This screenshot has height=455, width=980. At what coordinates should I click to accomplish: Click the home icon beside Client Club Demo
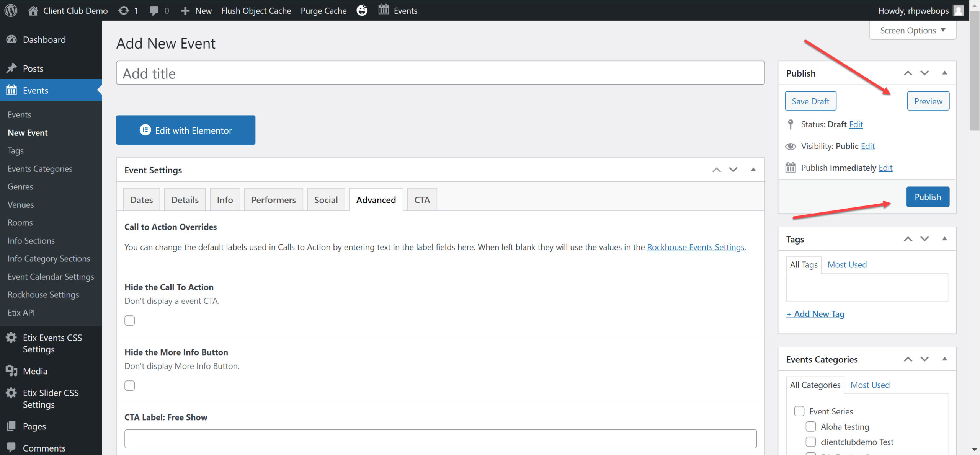(33, 10)
